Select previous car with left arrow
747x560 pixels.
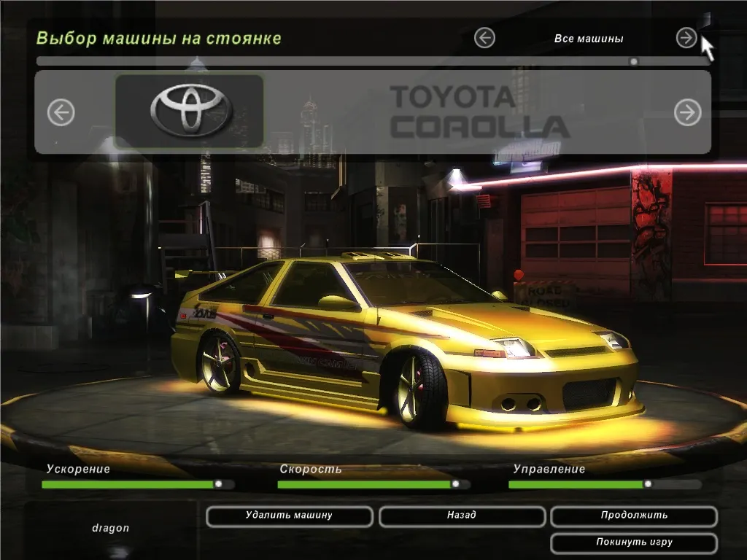coord(61,112)
